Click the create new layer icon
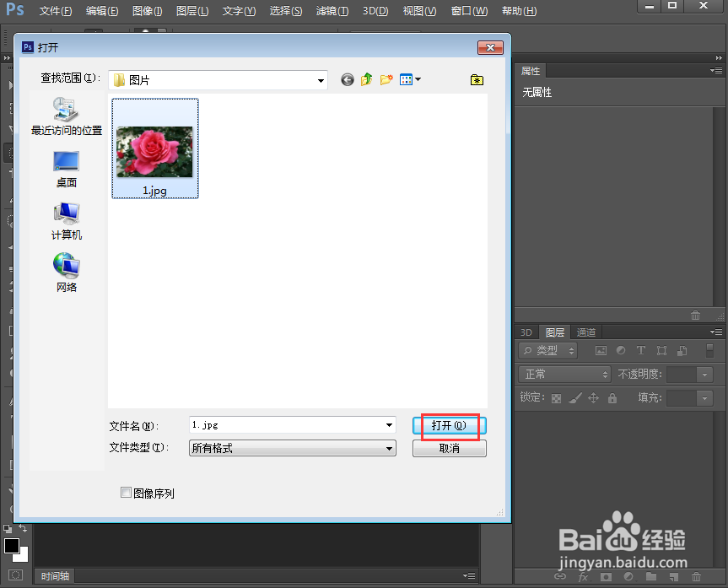Screen dimensions: 728x588 pos(674,577)
